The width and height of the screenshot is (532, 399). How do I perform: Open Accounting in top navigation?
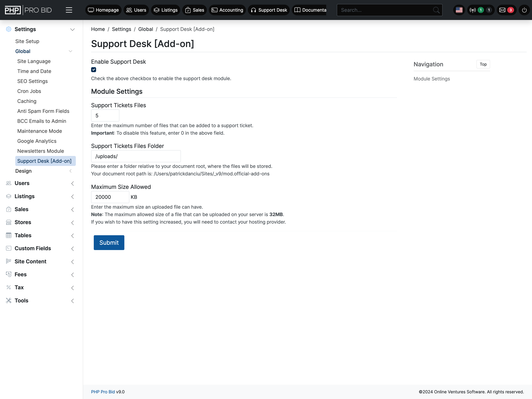pyautogui.click(x=227, y=10)
